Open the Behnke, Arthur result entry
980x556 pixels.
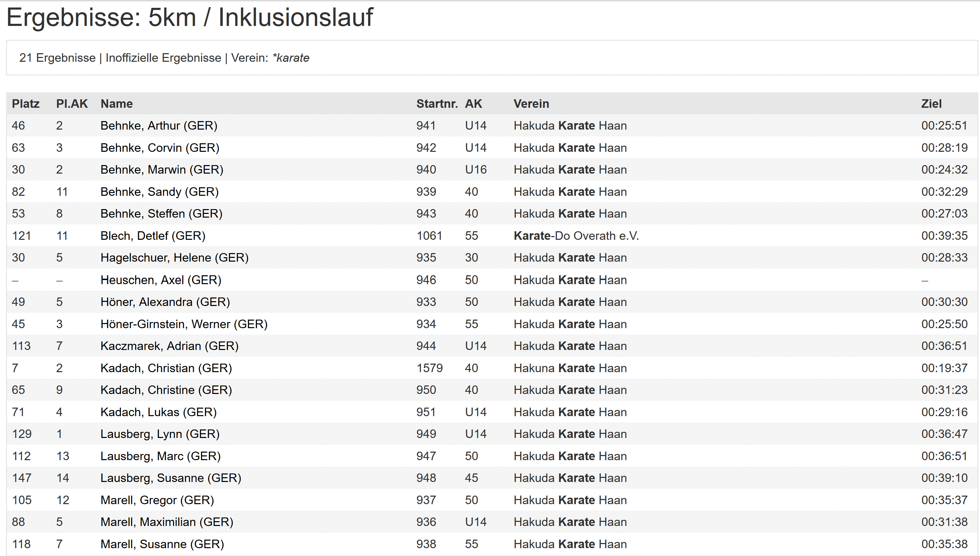coord(158,126)
